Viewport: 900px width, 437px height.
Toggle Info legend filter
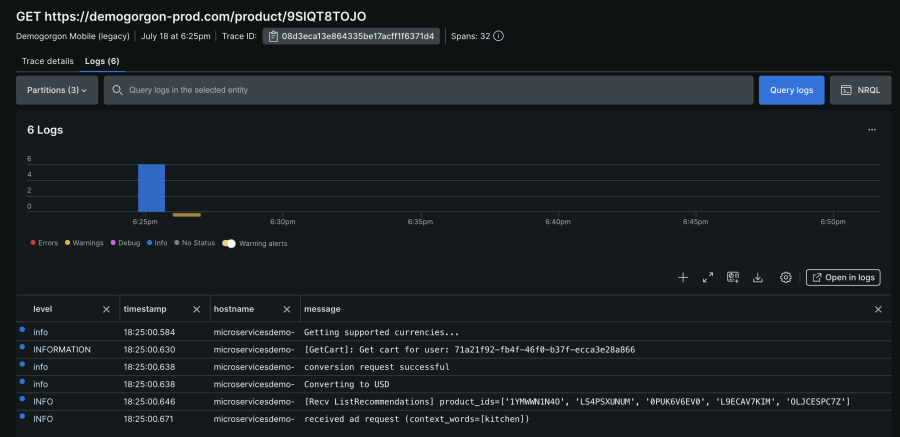pos(157,243)
